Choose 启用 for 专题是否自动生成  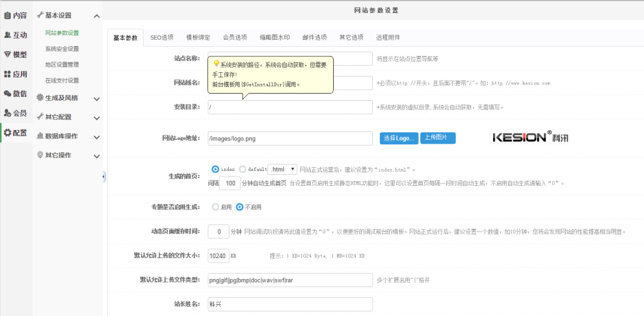pos(215,207)
